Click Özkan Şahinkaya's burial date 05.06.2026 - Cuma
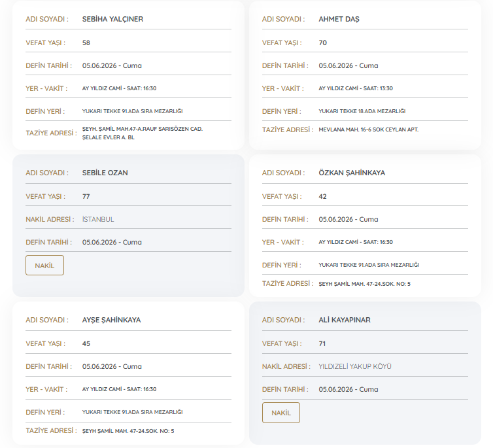The width and height of the screenshot is (493, 448). (348, 220)
